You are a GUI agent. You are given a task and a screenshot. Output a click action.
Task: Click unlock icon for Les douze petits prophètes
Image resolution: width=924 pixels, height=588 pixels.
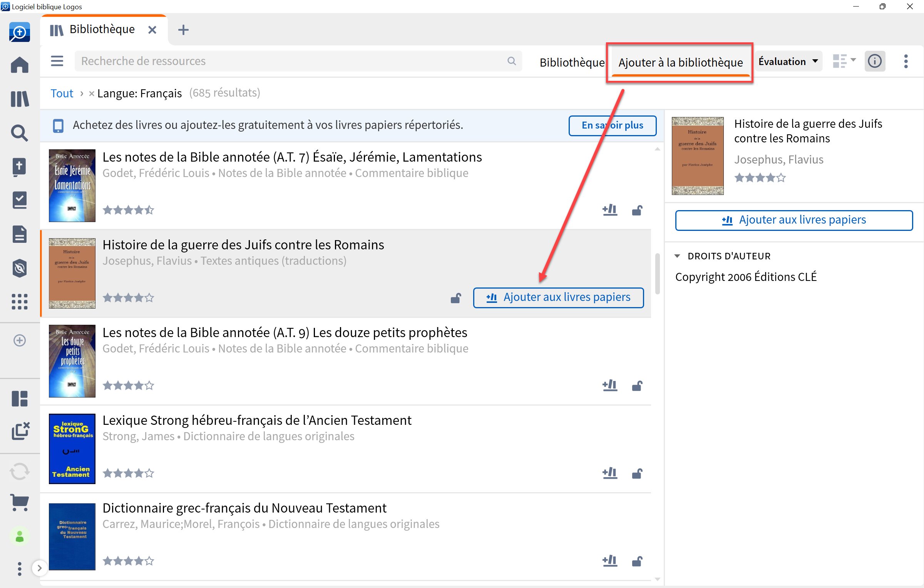click(x=637, y=386)
